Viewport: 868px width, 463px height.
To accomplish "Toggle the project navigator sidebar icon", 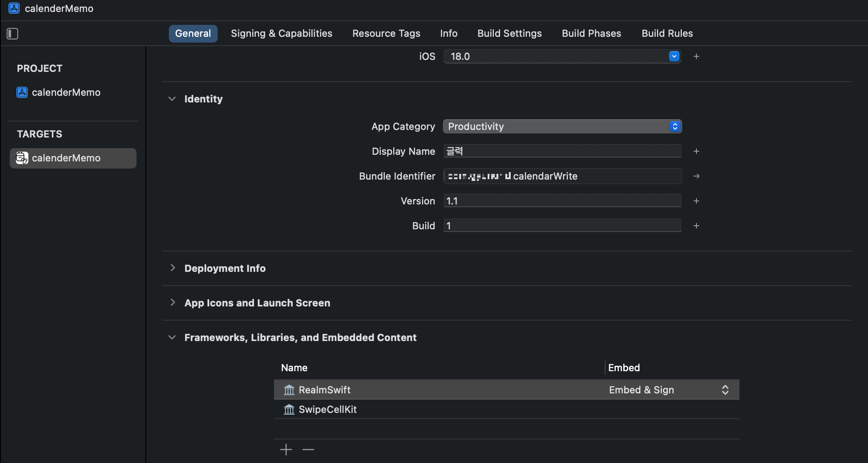I will (x=12, y=34).
